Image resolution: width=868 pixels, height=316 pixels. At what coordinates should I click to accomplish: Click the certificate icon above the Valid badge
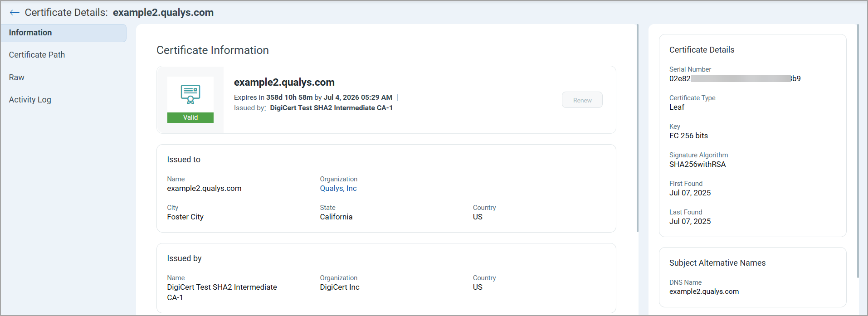[x=190, y=94]
